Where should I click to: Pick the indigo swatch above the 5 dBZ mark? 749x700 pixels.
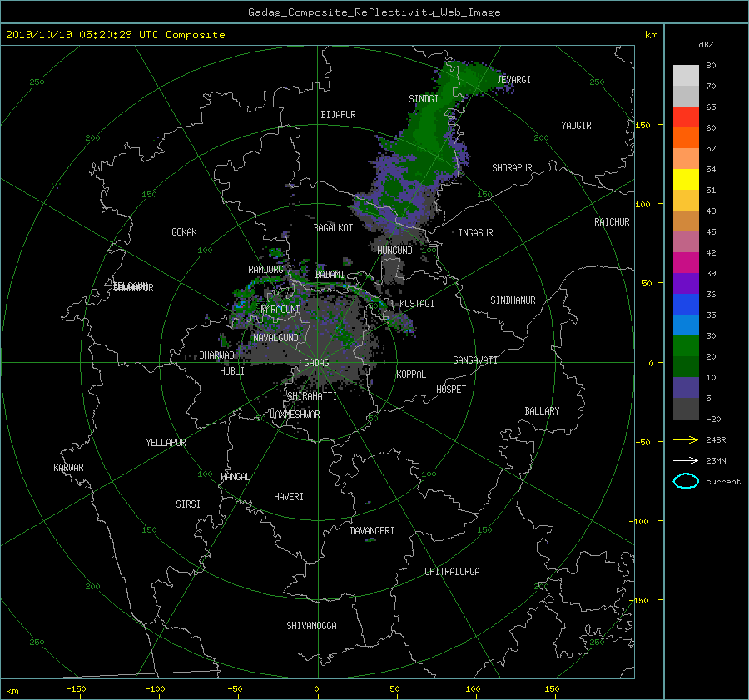click(x=686, y=388)
